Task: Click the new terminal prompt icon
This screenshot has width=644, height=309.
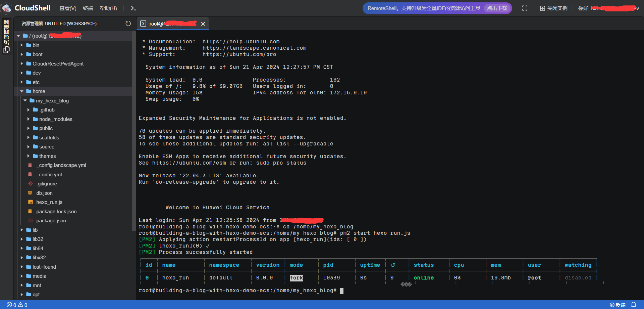Action: (x=133, y=8)
